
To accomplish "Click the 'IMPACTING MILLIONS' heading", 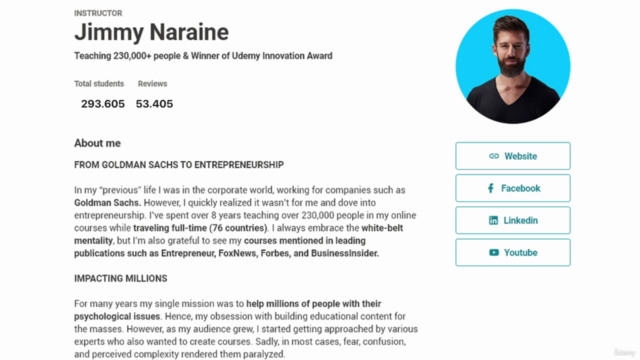I will (x=120, y=278).
